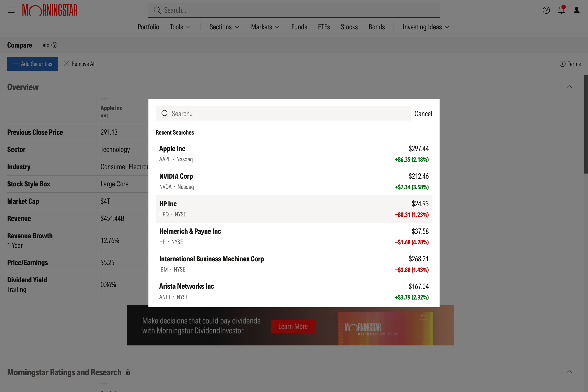Viewport: 588px width, 392px height.
Task: Select HP Inc from recent searches
Action: (x=294, y=209)
